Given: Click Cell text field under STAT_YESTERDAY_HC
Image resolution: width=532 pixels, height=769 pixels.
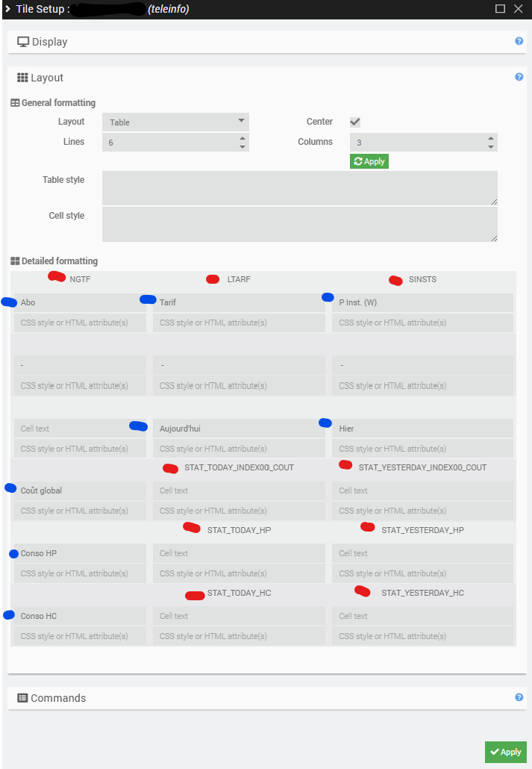Looking at the screenshot, I should [422, 616].
